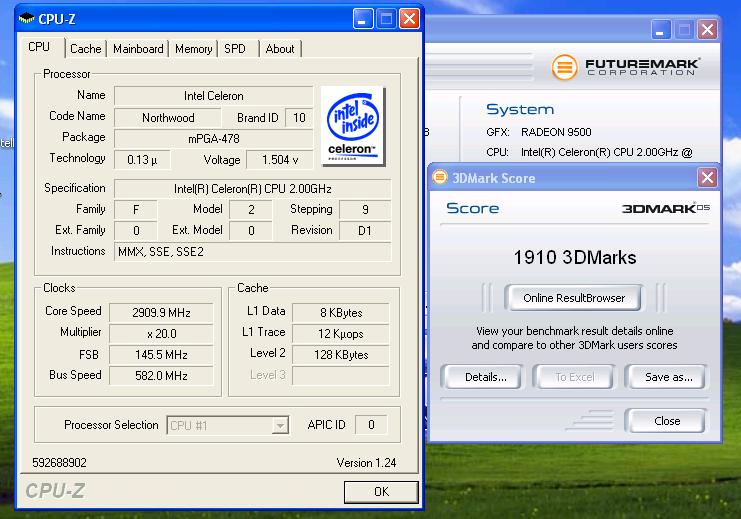This screenshot has width=741, height=519.
Task: Minimize the background 3DMark window
Action: 660,29
